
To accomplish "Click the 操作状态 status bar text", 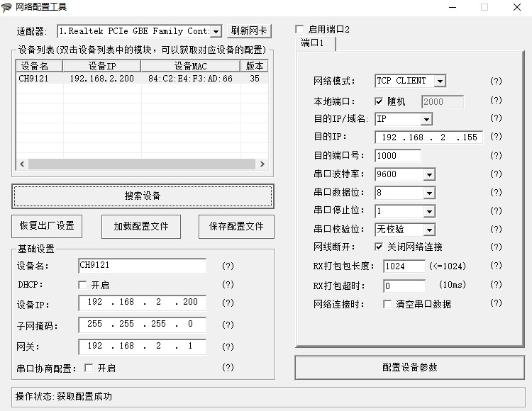I will pyautogui.click(x=64, y=396).
